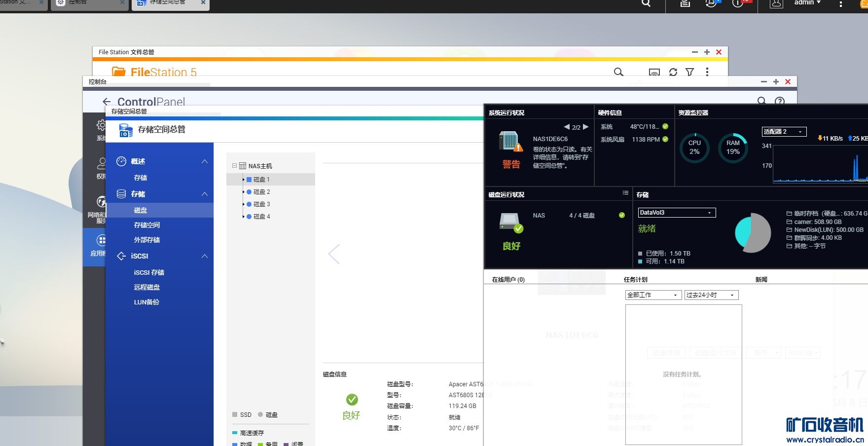Click the ControlPanel help question icon
Viewport: 868px width, 446px height.
pos(780,101)
